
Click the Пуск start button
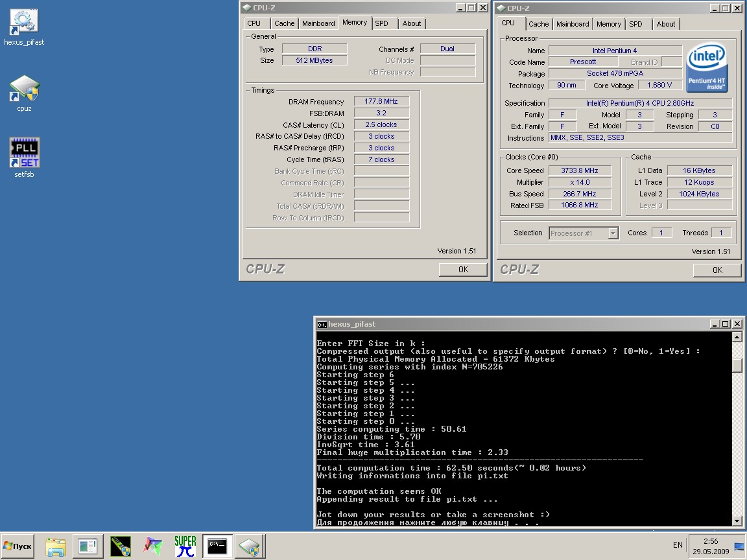coord(18,546)
